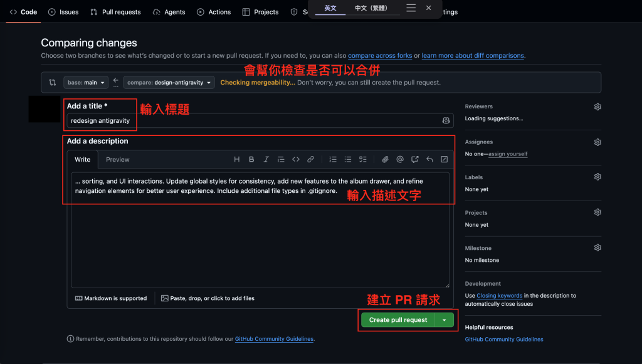Open the Projects gear in the sidebar
Image resolution: width=642 pixels, height=364 pixels.
click(597, 212)
